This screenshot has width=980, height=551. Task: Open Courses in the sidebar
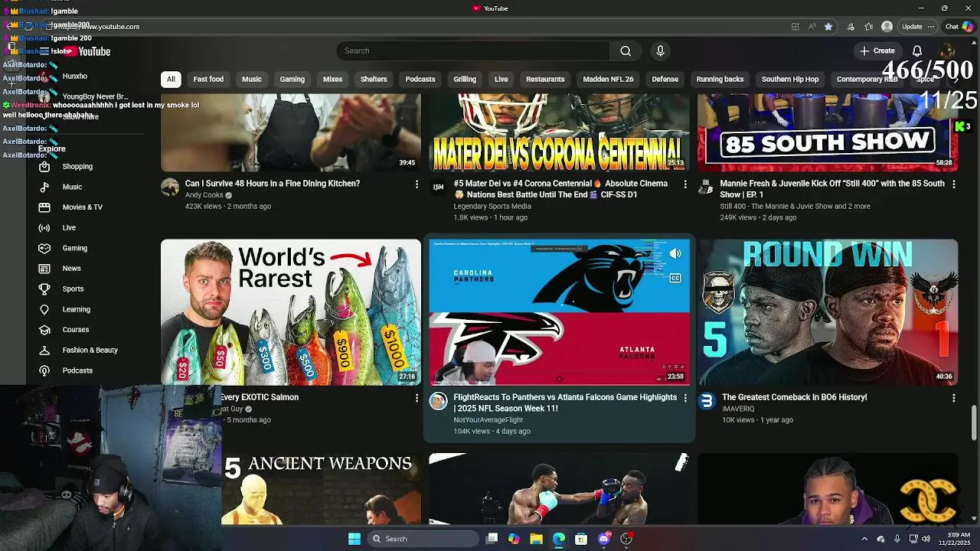click(75, 330)
